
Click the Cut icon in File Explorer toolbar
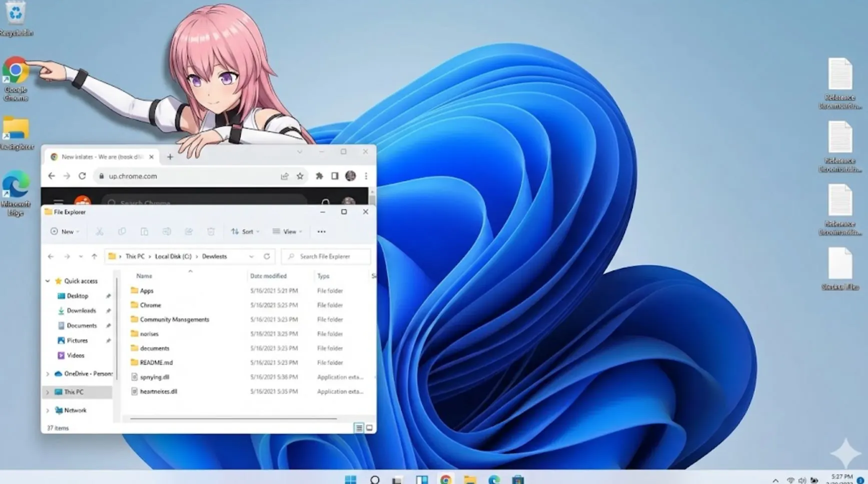[100, 231]
